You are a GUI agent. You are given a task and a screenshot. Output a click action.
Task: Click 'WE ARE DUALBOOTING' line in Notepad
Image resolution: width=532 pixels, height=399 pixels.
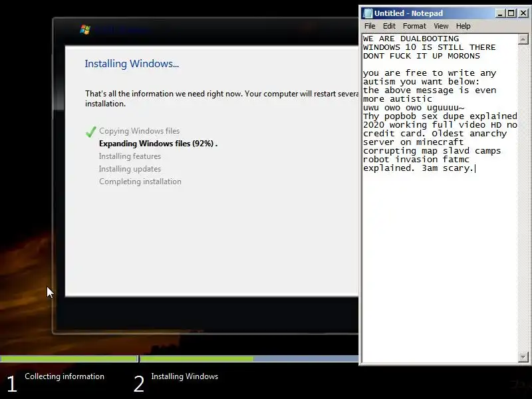coord(411,39)
